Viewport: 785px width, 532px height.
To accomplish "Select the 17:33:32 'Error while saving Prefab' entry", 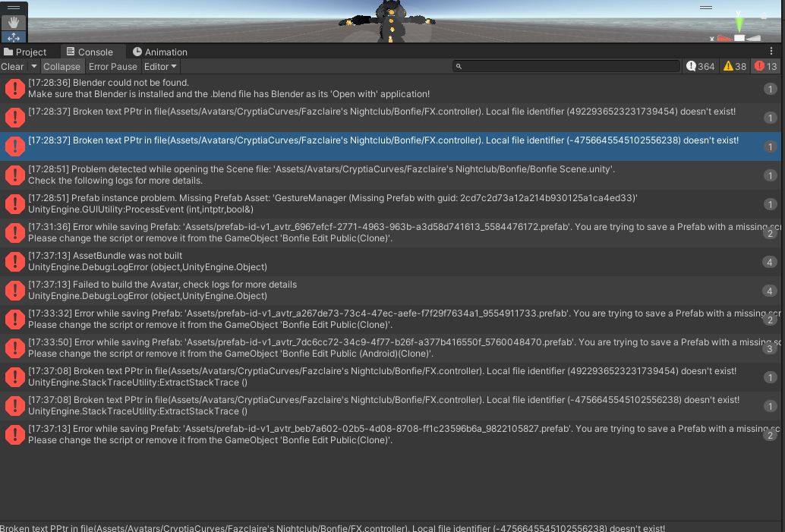I will (390, 320).
